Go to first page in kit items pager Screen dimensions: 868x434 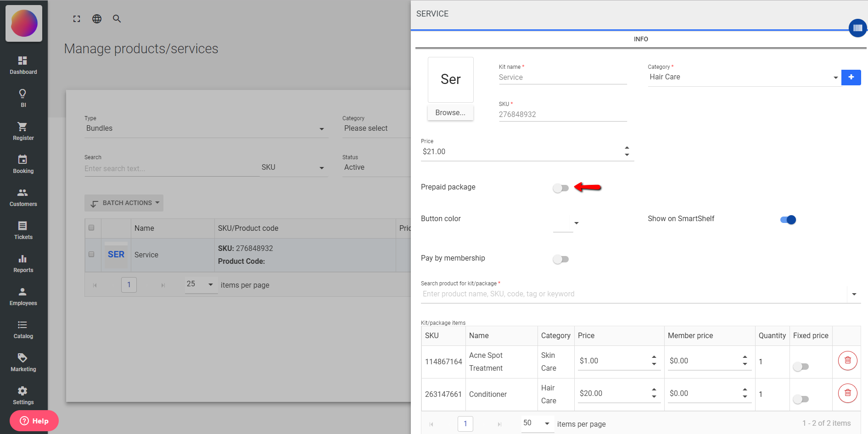point(431,424)
